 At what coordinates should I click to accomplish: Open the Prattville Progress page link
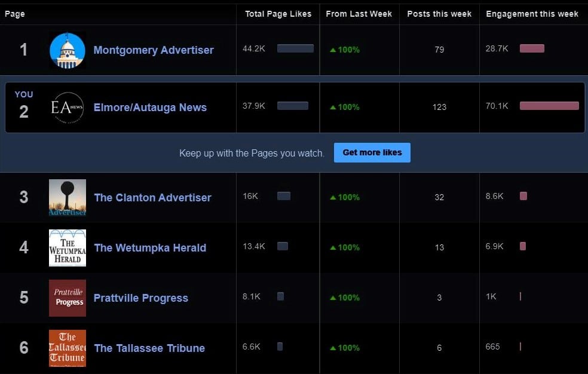(140, 298)
